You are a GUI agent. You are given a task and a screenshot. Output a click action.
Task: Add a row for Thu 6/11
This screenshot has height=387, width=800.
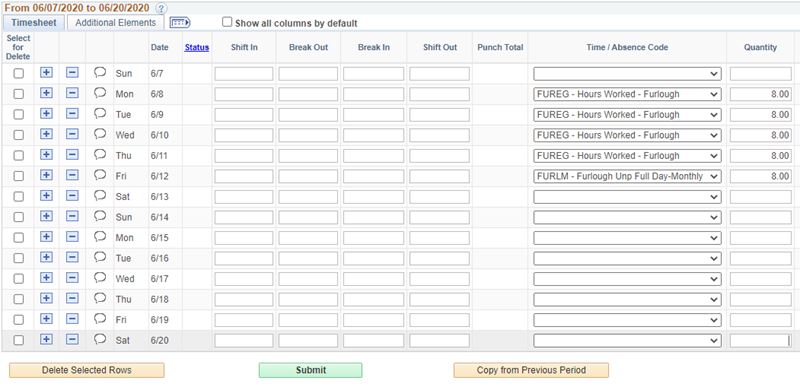click(x=46, y=154)
